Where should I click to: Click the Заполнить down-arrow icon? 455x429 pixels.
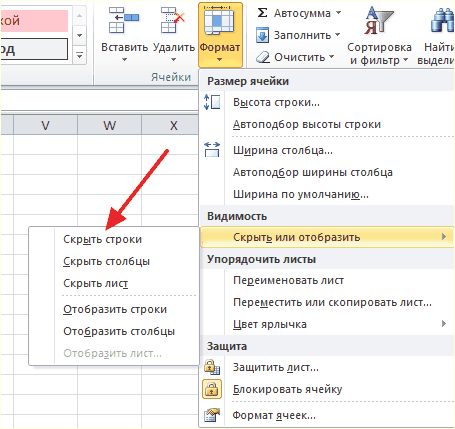tap(262, 35)
